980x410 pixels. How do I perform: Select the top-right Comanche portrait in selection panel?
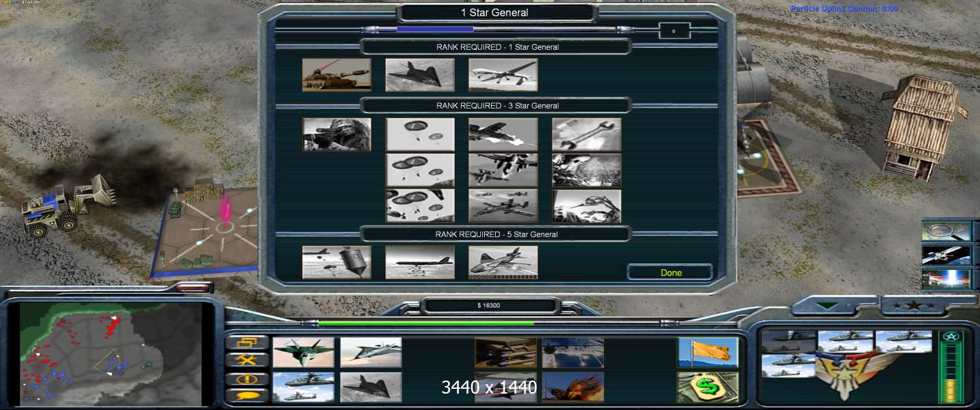click(x=903, y=342)
